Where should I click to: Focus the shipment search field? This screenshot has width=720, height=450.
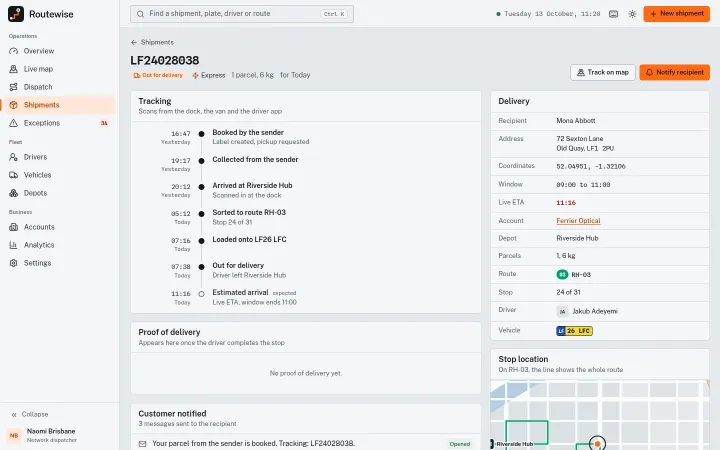[242, 14]
